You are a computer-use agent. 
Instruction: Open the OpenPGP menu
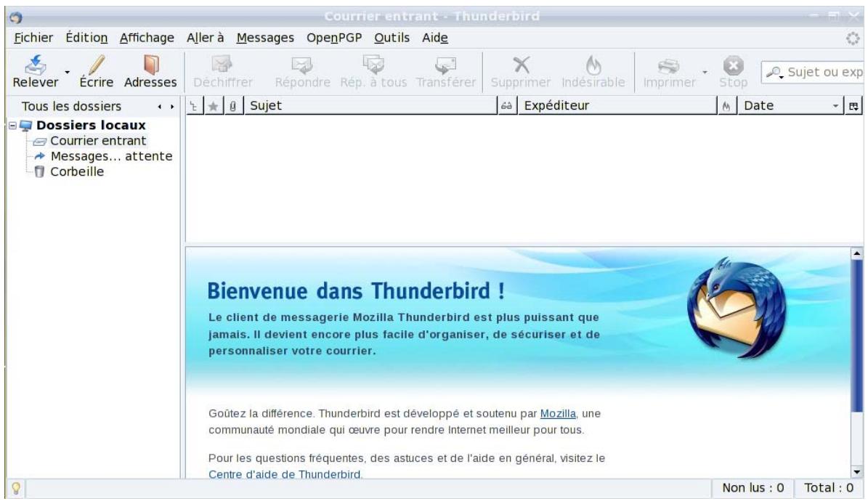tap(334, 38)
